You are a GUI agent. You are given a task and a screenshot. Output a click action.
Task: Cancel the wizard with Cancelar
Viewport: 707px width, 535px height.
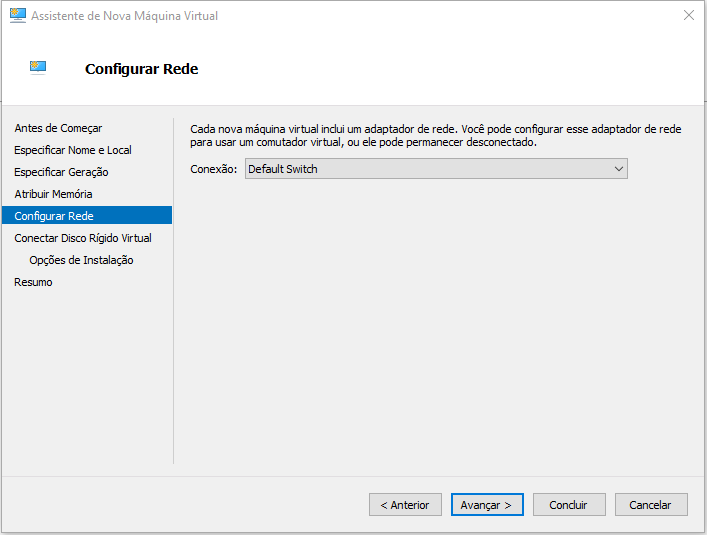tap(651, 504)
